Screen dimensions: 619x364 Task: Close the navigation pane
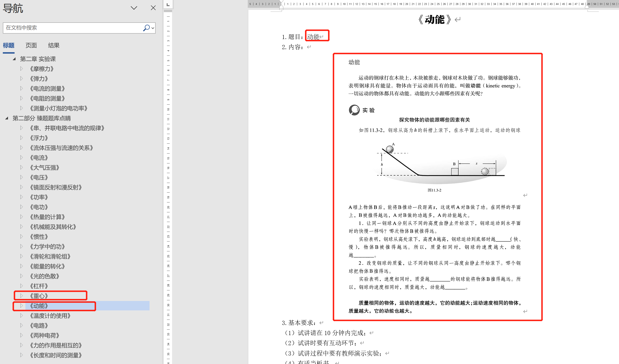coord(153,8)
